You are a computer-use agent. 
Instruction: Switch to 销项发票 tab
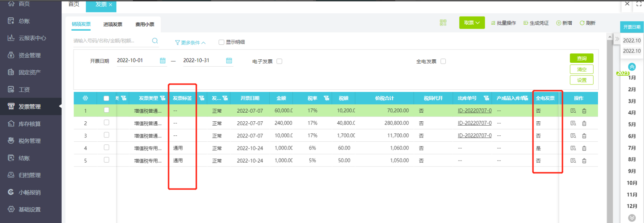tap(81, 24)
